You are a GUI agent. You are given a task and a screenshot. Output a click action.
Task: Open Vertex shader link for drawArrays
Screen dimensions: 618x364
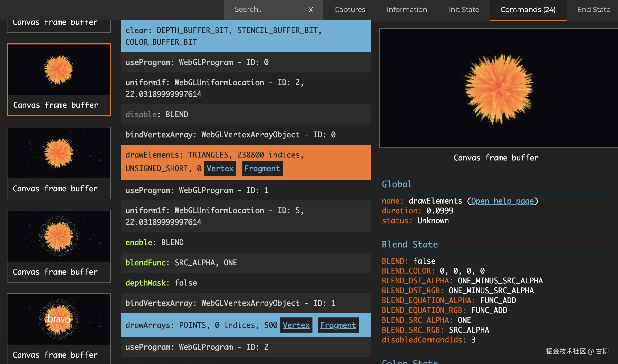point(296,325)
